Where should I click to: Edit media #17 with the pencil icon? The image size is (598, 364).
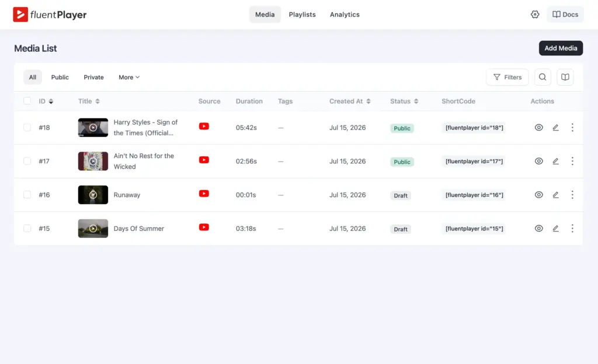(x=556, y=161)
